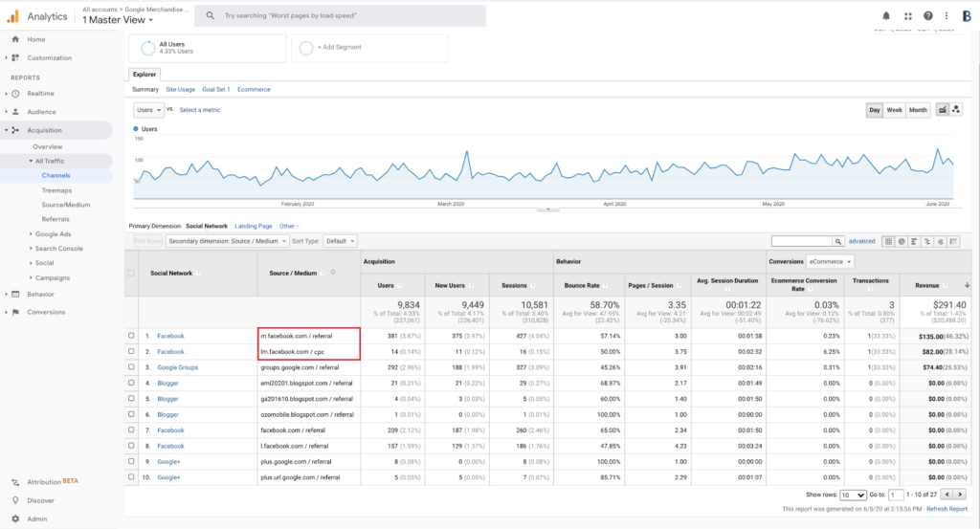Viewport: 980px width, 529px height.
Task: Open the three-dot more options menu
Action: pyautogui.click(x=947, y=15)
